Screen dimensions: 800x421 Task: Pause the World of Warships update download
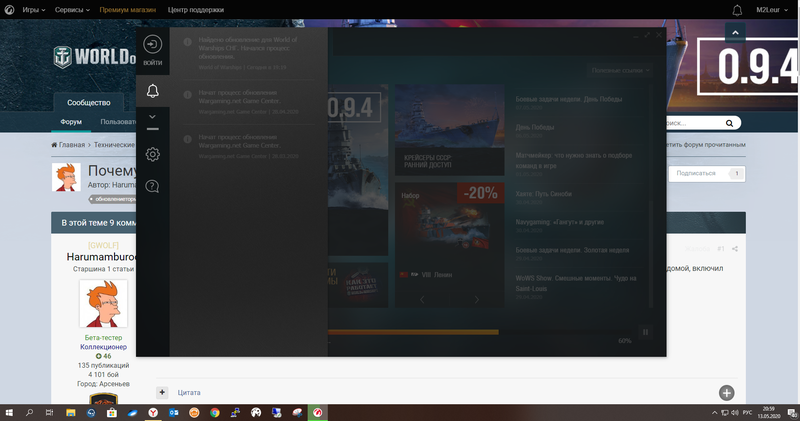(x=645, y=332)
